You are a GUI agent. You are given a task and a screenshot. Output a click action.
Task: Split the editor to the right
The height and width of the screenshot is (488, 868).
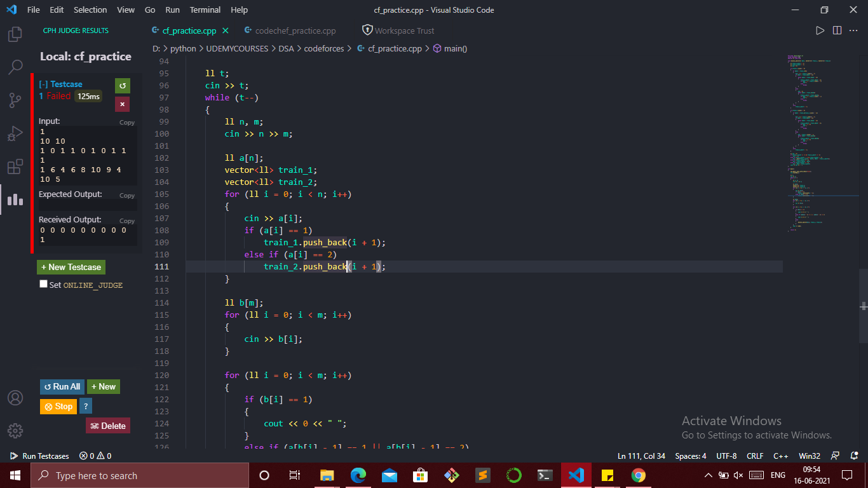pyautogui.click(x=837, y=30)
